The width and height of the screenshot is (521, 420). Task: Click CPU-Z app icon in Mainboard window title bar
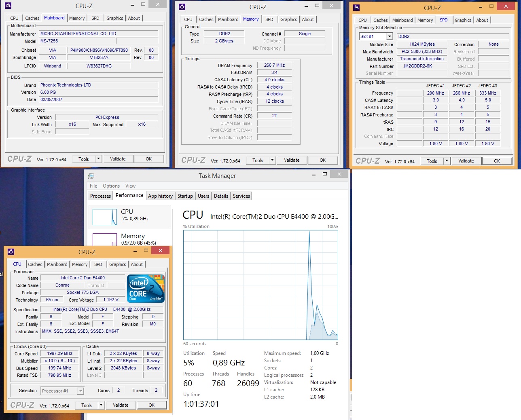coord(8,6)
